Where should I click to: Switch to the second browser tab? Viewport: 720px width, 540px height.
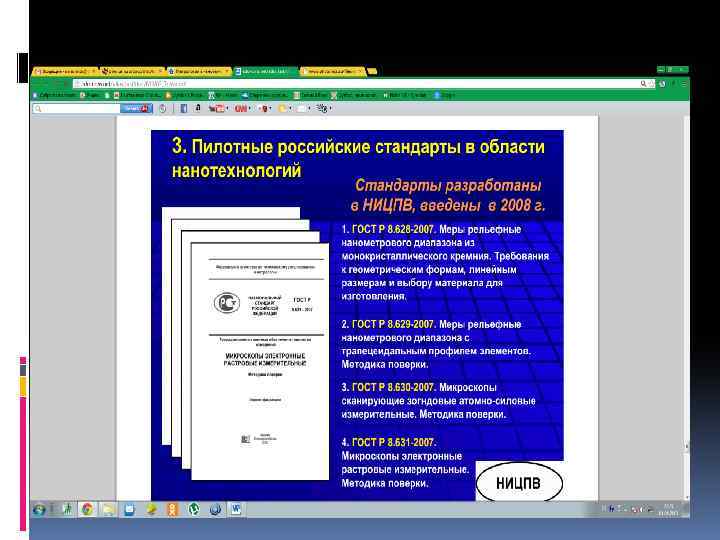131,71
